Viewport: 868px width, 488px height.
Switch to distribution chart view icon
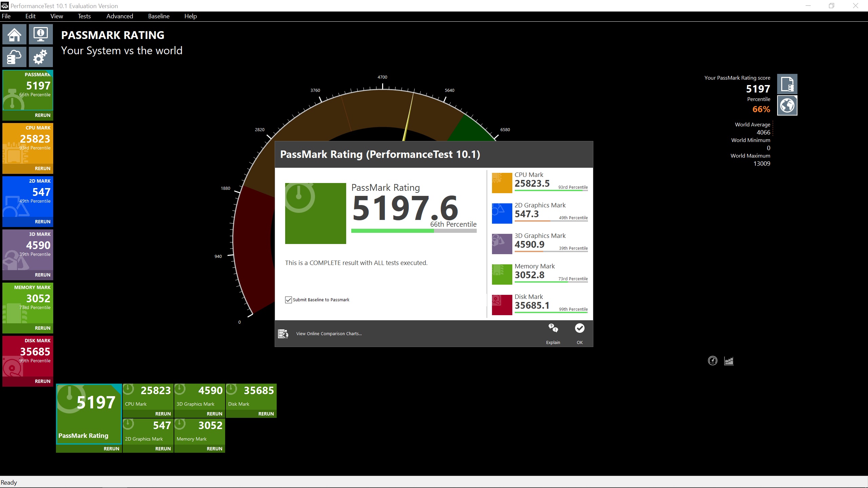coord(729,361)
